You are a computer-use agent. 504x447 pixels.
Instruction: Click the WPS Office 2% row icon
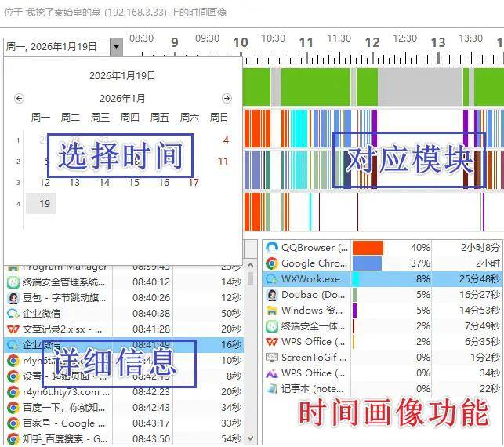[x=272, y=342]
